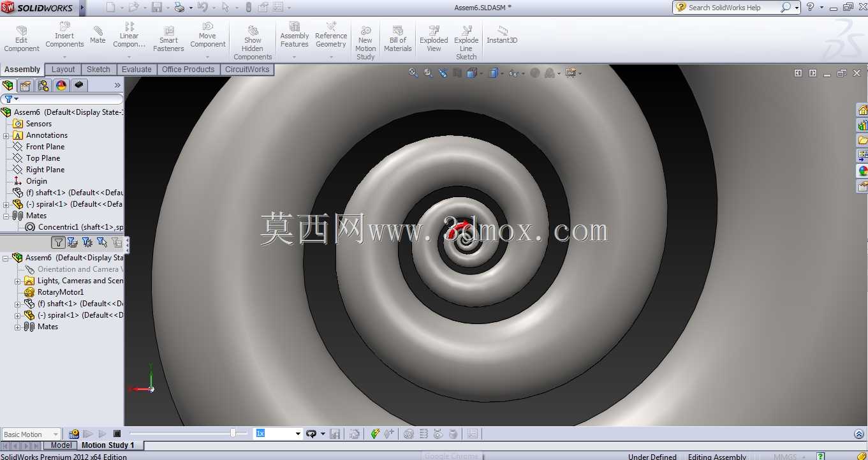The width and height of the screenshot is (868, 460).
Task: Open the Design Library task pane tab
Action: coord(862,125)
